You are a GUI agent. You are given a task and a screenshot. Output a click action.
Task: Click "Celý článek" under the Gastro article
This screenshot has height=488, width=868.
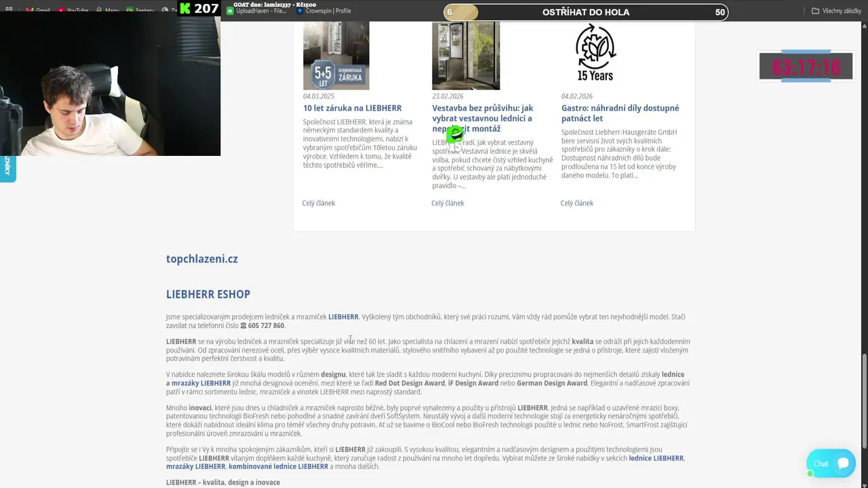(x=577, y=203)
